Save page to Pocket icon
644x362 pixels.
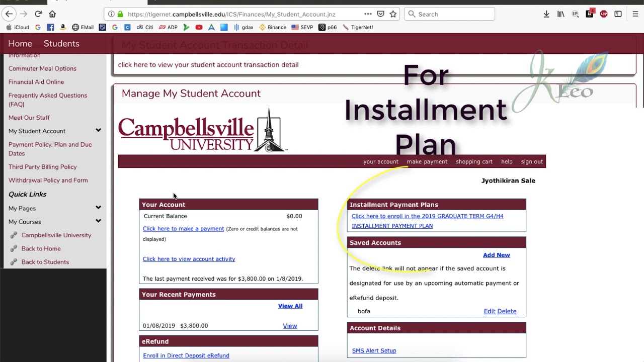click(x=380, y=14)
